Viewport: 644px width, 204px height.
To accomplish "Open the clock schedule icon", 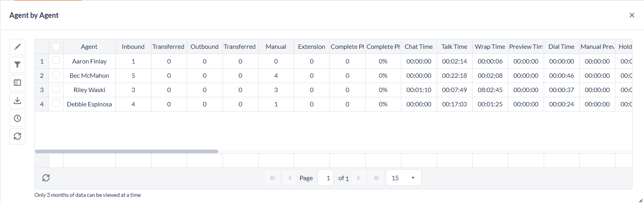I will click(x=17, y=118).
